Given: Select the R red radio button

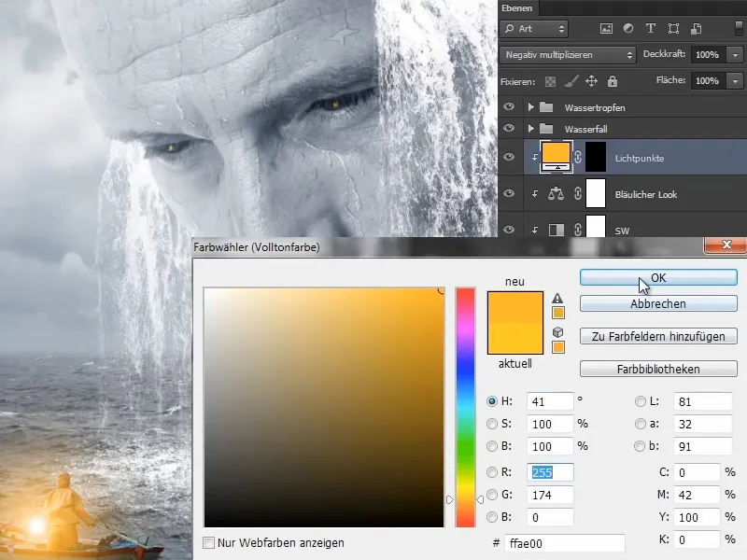Looking at the screenshot, I should click(492, 472).
